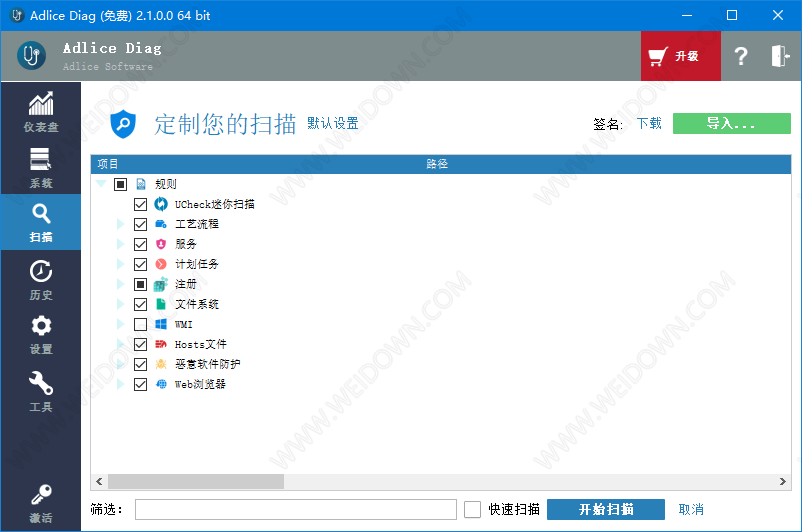
Task: Enable the 快速扫描 checkbox
Action: [x=472, y=509]
